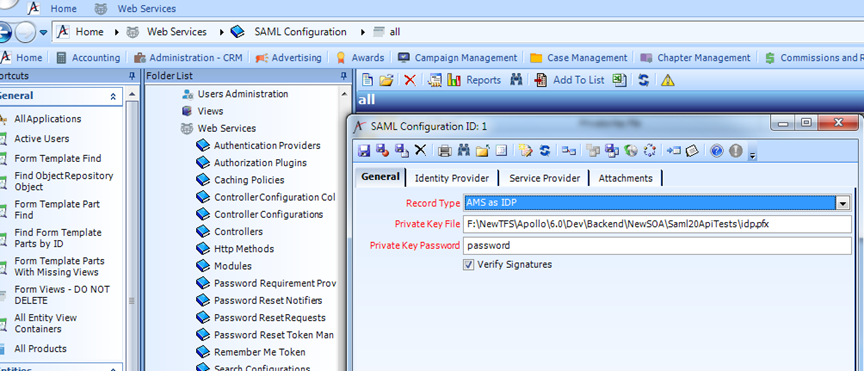The height and width of the screenshot is (371, 864).
Task: Open help with blue question mark icon
Action: pyautogui.click(x=716, y=150)
